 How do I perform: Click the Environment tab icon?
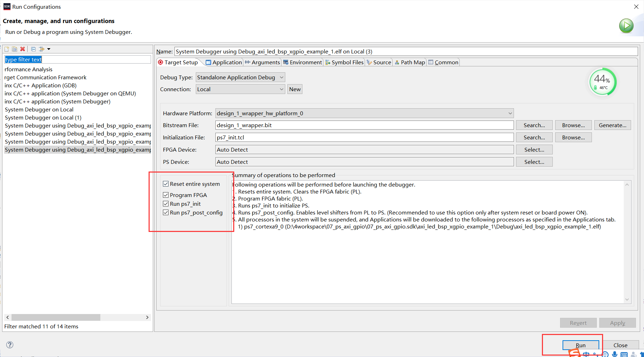[x=286, y=62]
